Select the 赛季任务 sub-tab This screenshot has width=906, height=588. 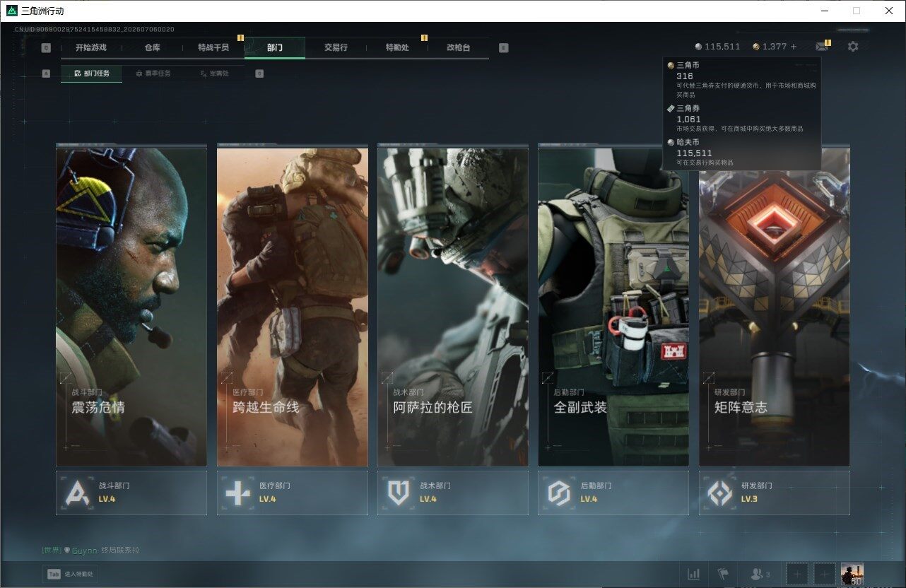click(x=153, y=73)
